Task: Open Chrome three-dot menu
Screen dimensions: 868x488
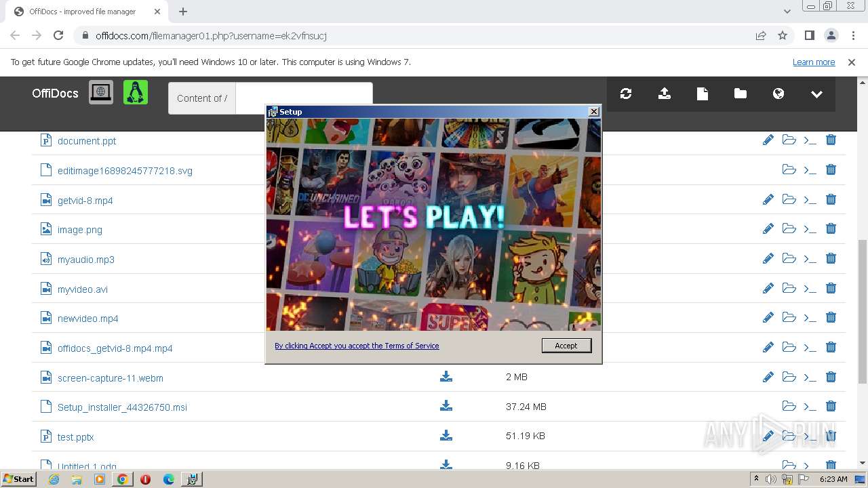Action: coord(852,35)
